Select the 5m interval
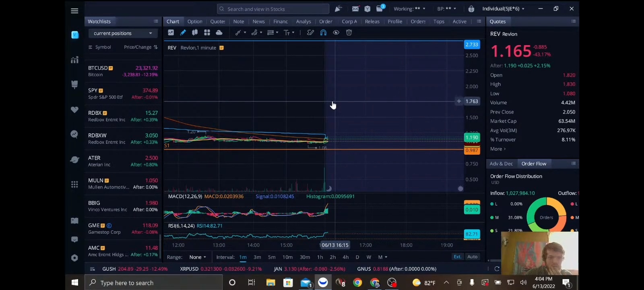 (x=272, y=257)
